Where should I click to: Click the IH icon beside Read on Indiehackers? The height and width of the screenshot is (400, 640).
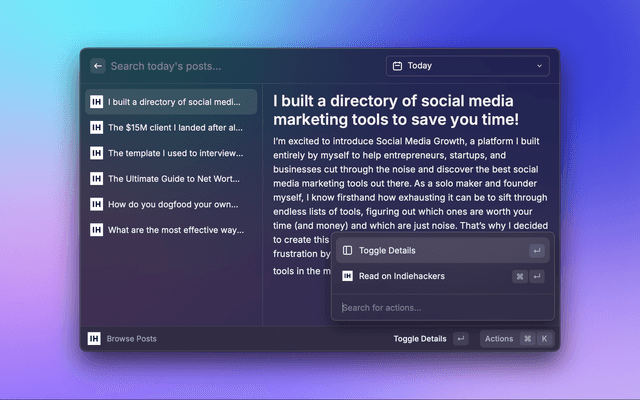pyautogui.click(x=347, y=276)
